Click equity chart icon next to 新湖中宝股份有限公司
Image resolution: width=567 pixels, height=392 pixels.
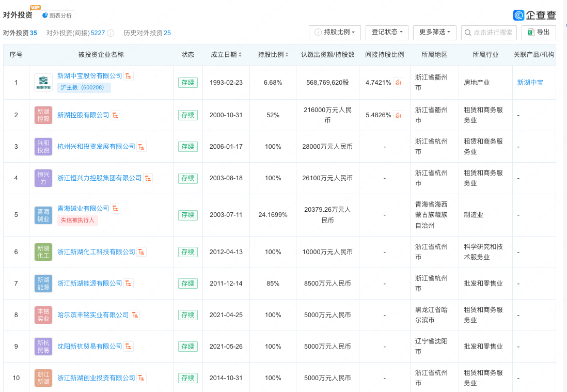[129, 76]
